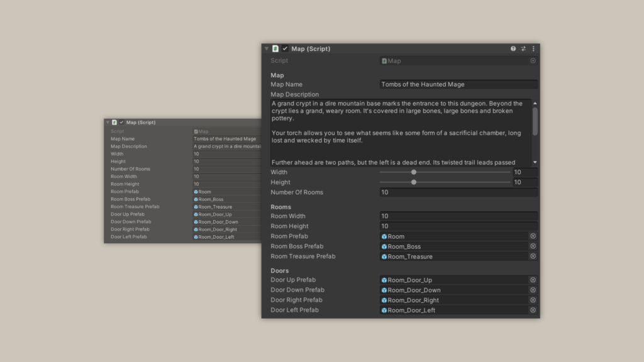
Task: Click the Map Description scrollbar down arrow
Action: click(535, 162)
